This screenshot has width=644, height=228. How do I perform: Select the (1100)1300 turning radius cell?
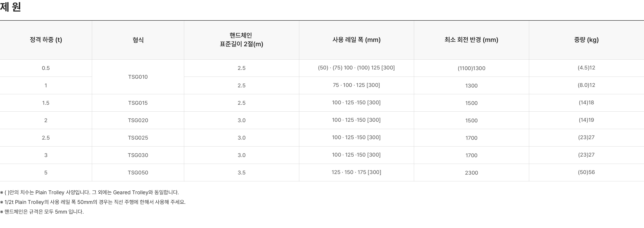[x=471, y=68]
